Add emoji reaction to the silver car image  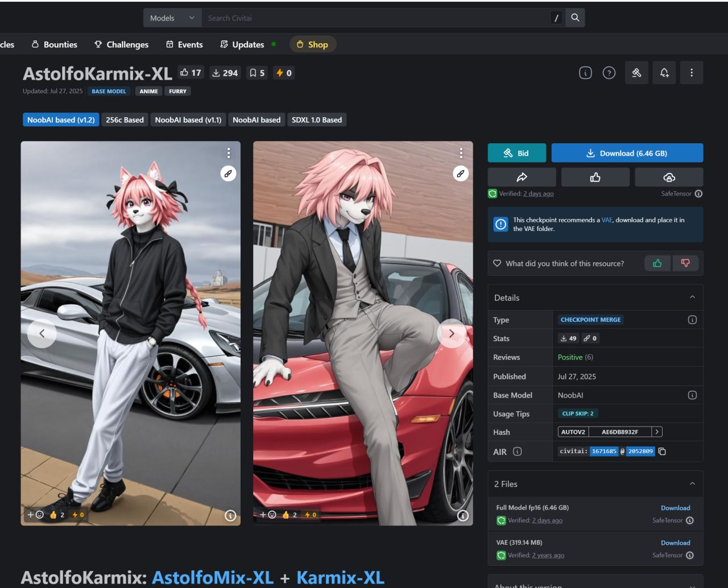point(35,515)
